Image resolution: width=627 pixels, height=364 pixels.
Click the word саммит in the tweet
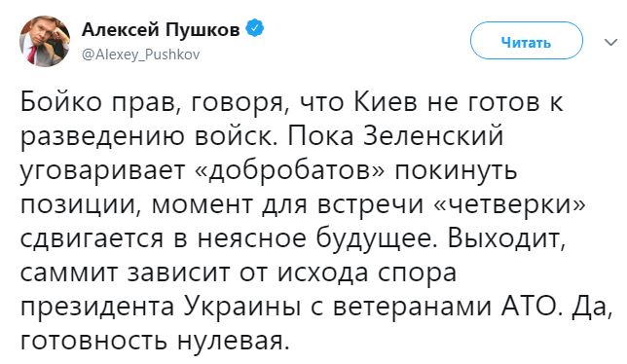(x=69, y=273)
